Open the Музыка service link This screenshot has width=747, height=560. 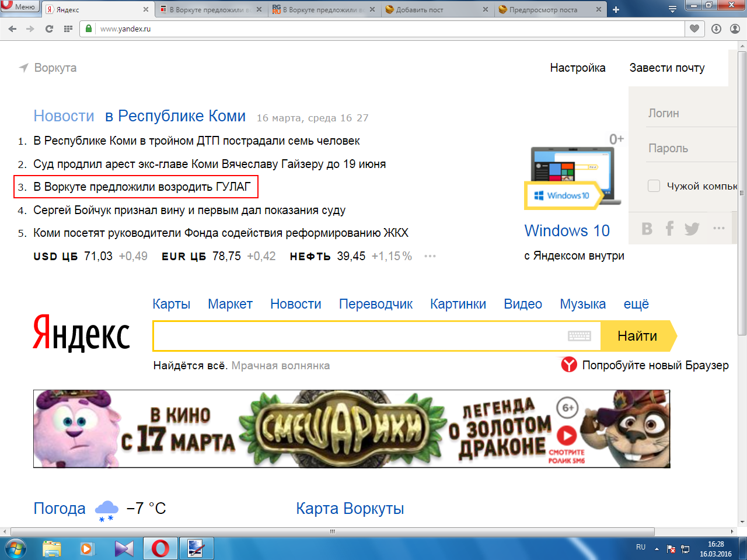pyautogui.click(x=583, y=304)
